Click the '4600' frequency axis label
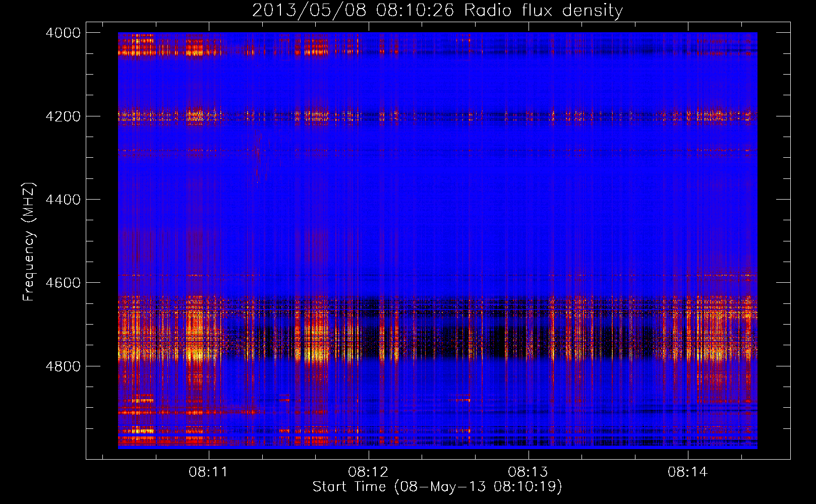The height and width of the screenshot is (504, 816). 63,283
